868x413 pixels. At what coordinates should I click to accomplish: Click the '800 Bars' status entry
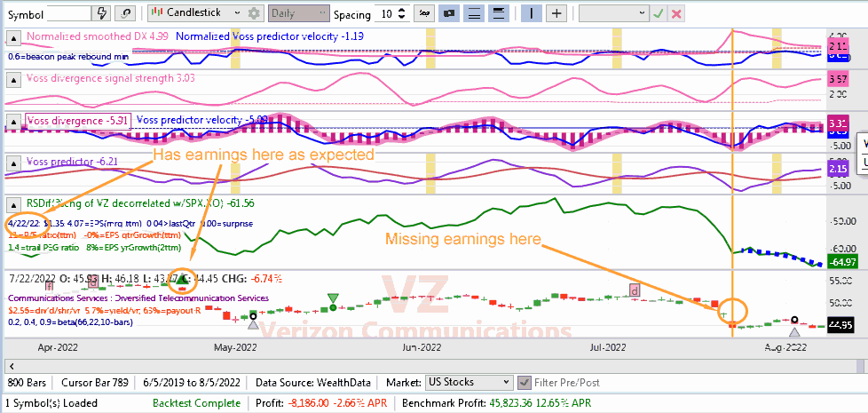(28, 382)
